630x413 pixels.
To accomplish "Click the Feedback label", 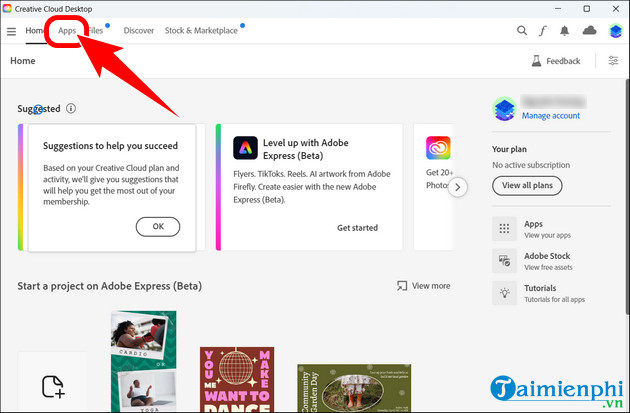I will click(563, 61).
